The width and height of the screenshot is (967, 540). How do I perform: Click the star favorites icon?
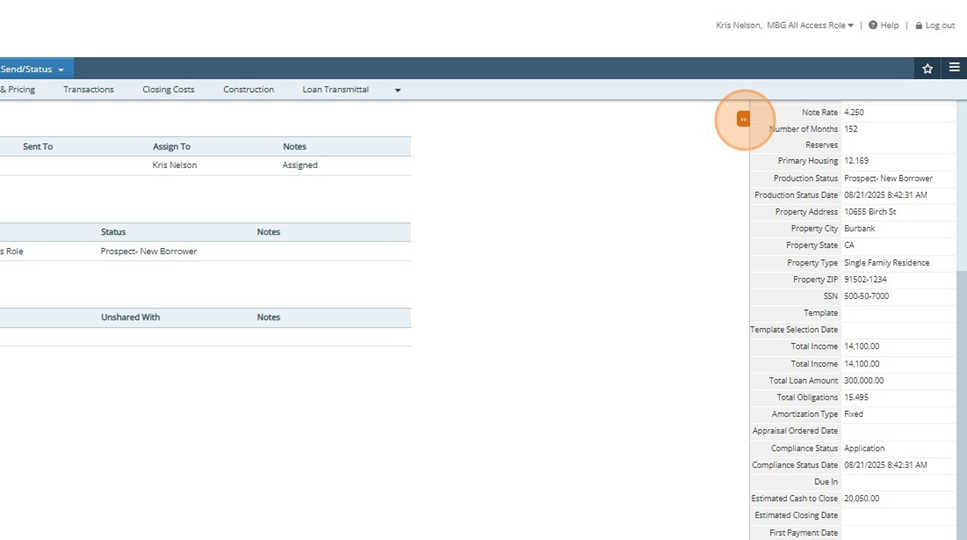point(927,68)
